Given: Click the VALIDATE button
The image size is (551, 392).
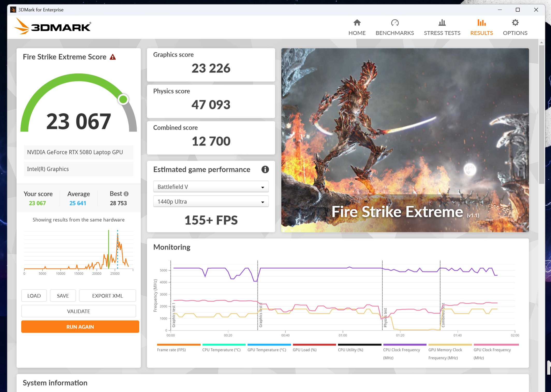Looking at the screenshot, I should [x=79, y=311].
